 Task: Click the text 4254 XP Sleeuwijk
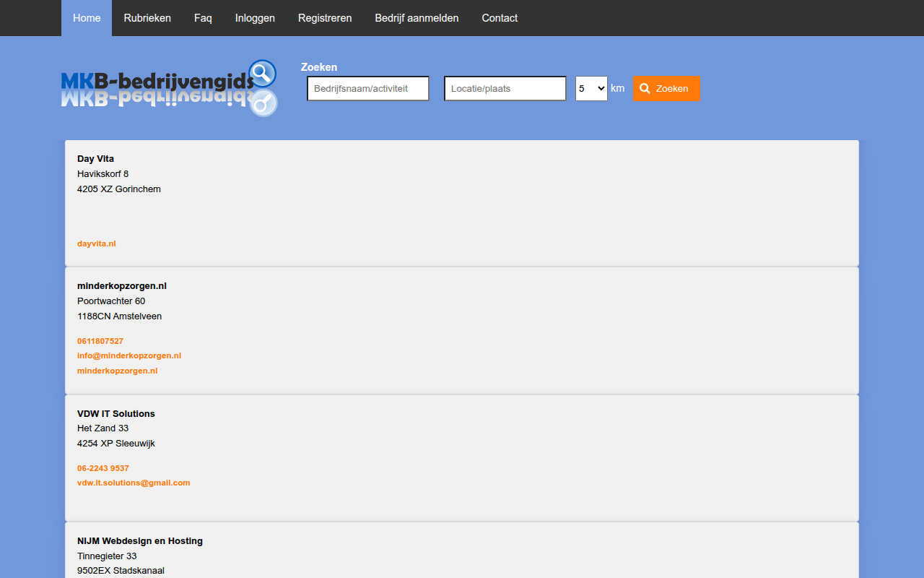[116, 444]
